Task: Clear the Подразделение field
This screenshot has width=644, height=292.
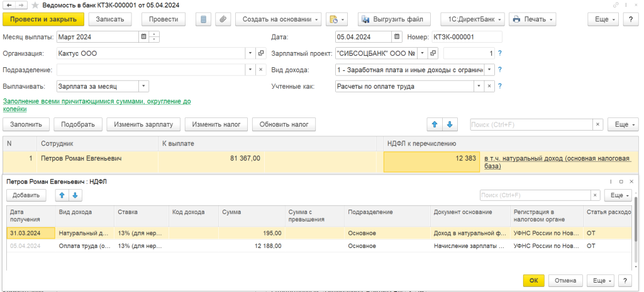Action: (x=261, y=70)
